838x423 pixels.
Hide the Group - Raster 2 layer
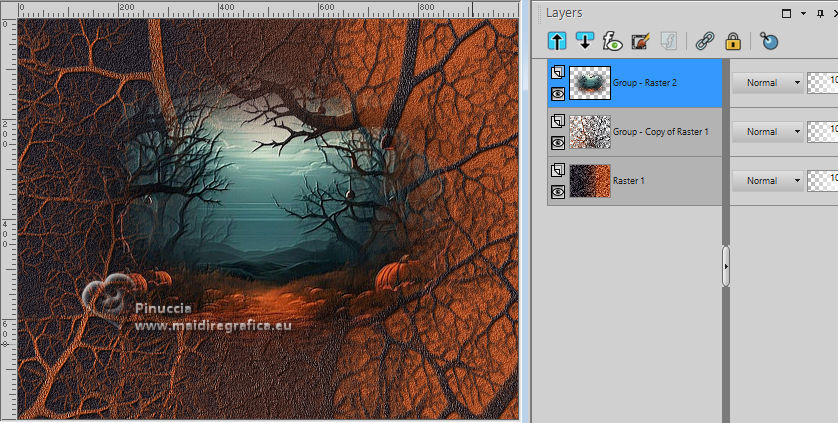(557, 95)
